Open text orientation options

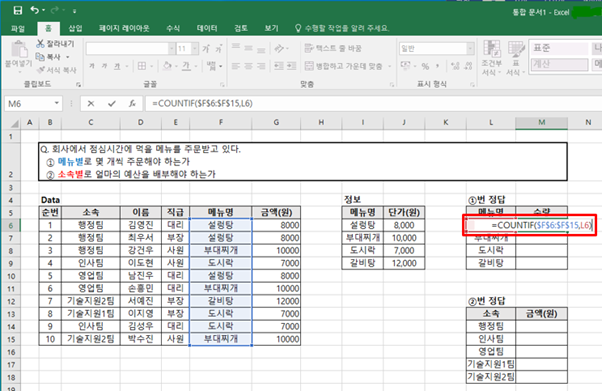pos(281,48)
